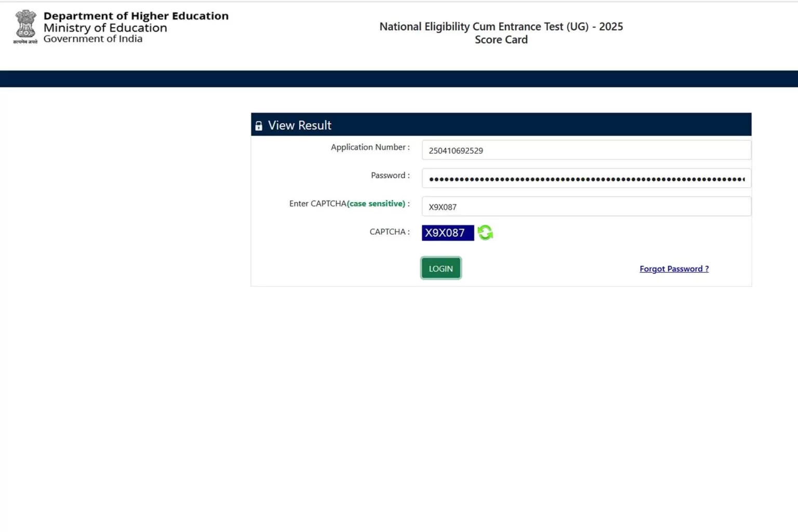Click the Enter CAPTCHA text box
This screenshot has width=798, height=532.
coord(586,206)
